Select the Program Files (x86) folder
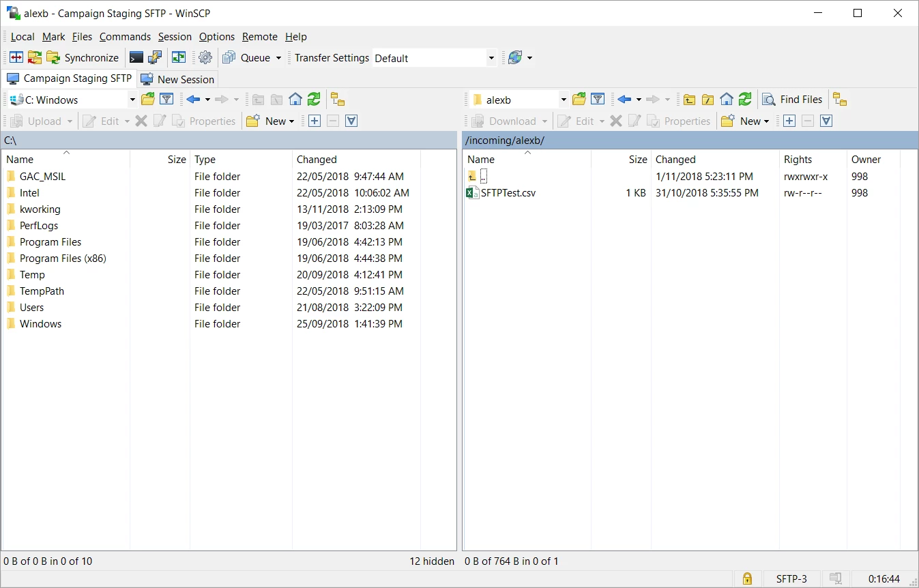Viewport: 919px width, 588px height. (x=63, y=258)
